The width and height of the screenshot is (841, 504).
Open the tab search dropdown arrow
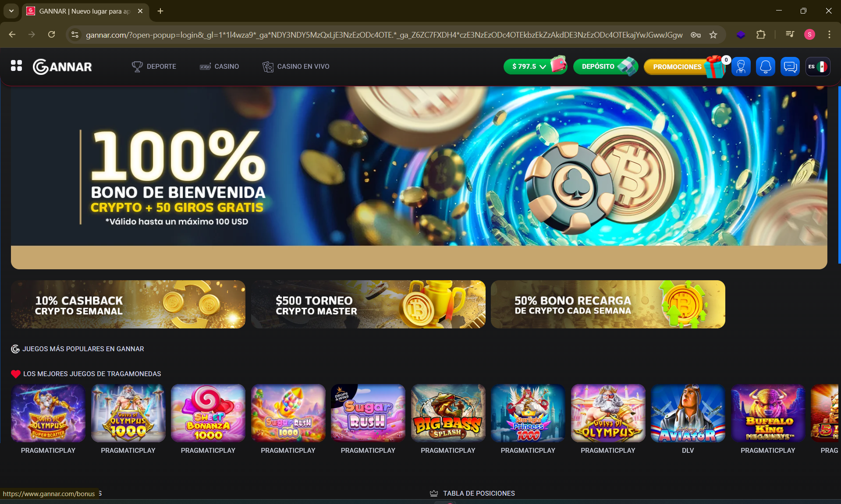(x=11, y=11)
